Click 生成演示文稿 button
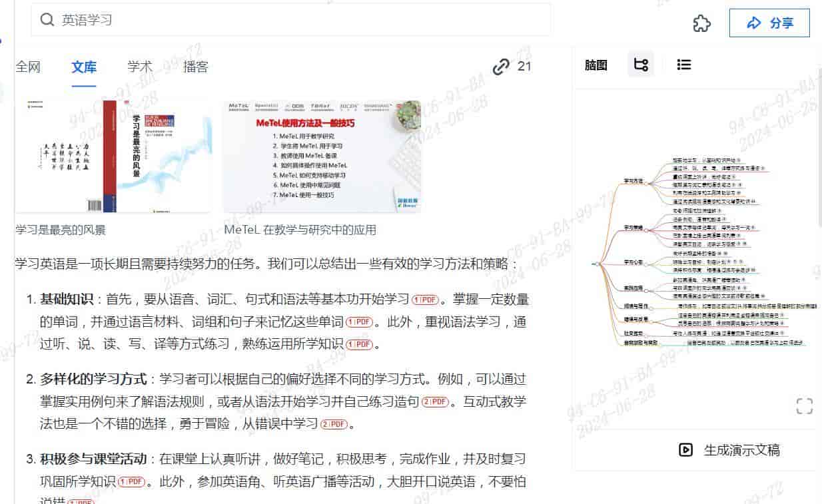The image size is (822, 504). (729, 450)
